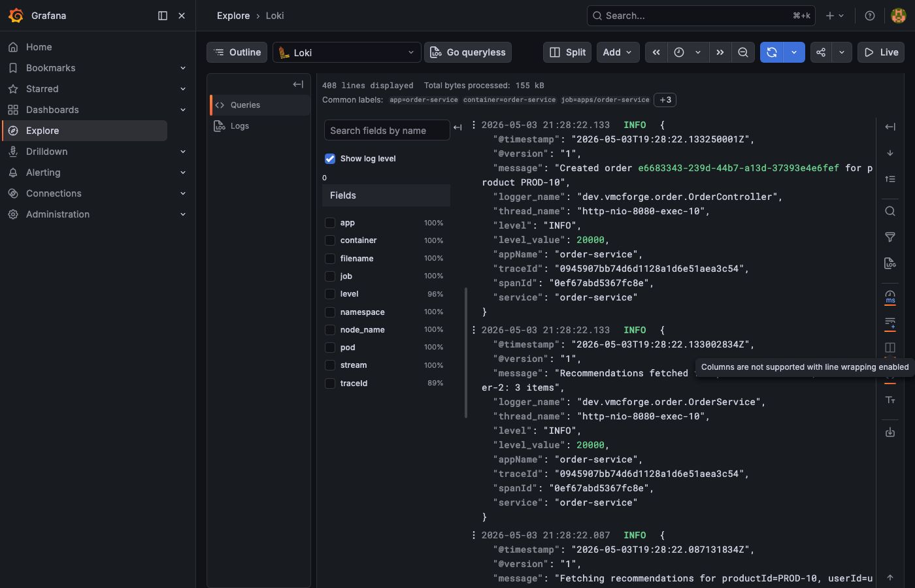Screen dimensions: 915x588
Task: Open the share options dropdown arrow
Action: [x=842, y=52]
